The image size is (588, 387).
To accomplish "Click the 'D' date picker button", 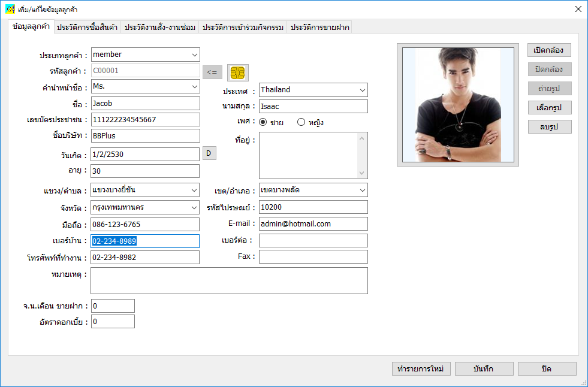I will [209, 153].
